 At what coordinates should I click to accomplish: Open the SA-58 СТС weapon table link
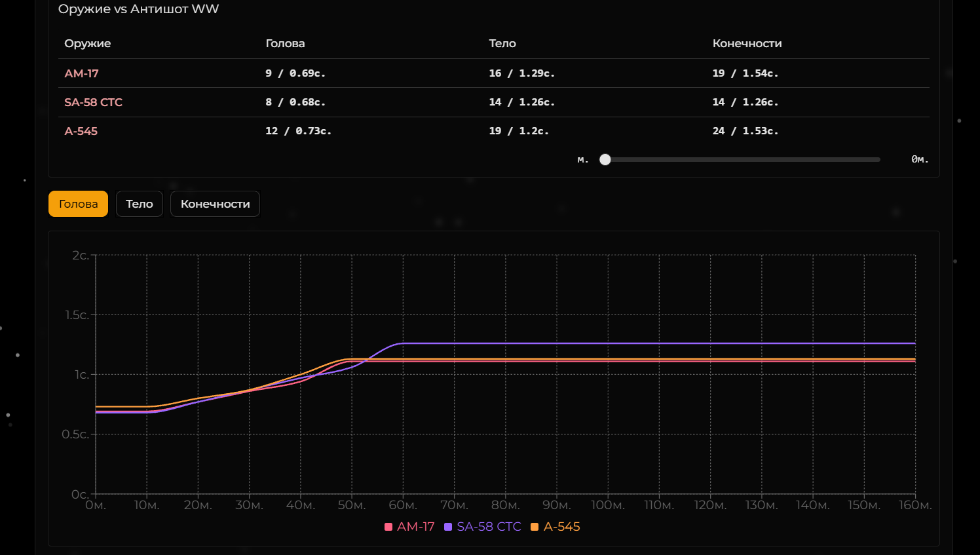93,102
